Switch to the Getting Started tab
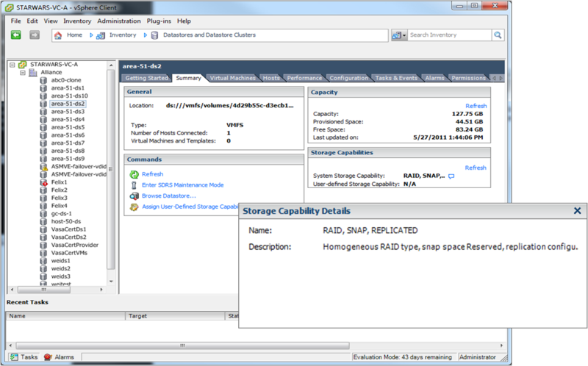 tap(146, 78)
